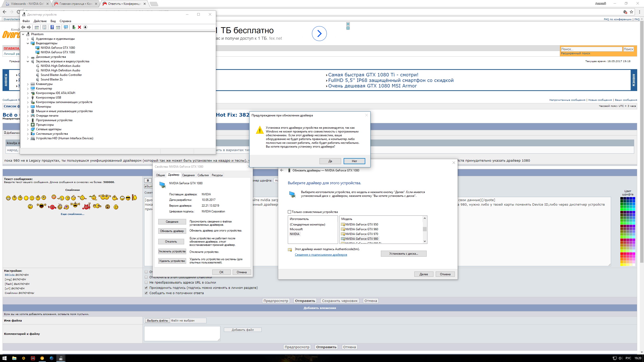Screen dimensions: 644x362
Task: Click the back arrow in Update Drivers wizard
Action: (x=282, y=170)
